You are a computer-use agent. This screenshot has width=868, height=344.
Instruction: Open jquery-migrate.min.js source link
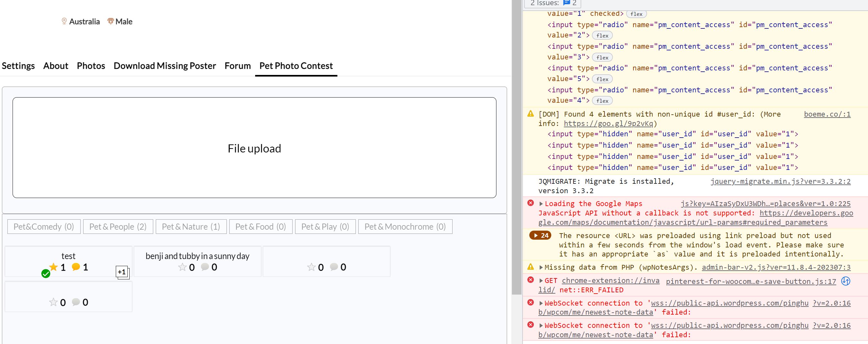click(781, 181)
